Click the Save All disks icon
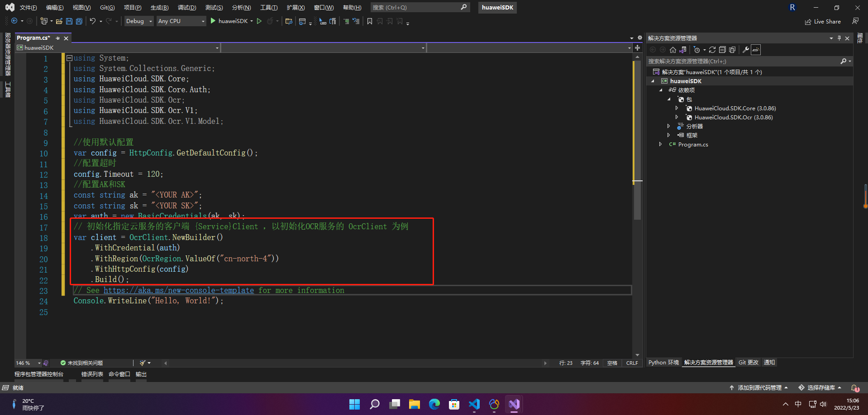The height and width of the screenshot is (415, 868). coord(79,21)
